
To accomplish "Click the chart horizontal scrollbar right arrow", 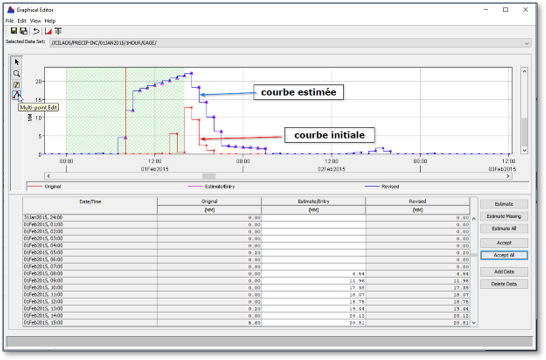I will click(508, 176).
